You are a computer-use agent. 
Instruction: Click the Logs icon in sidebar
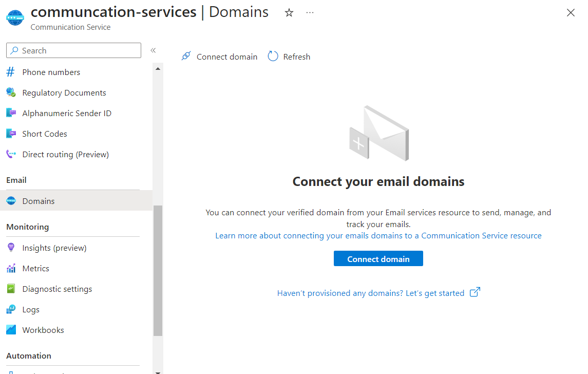click(x=11, y=309)
